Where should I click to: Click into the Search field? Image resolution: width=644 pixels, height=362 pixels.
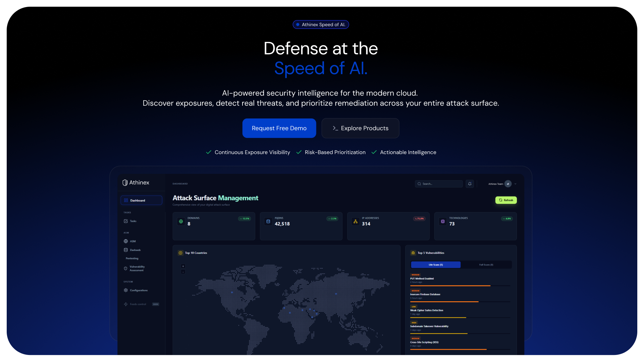(439, 184)
